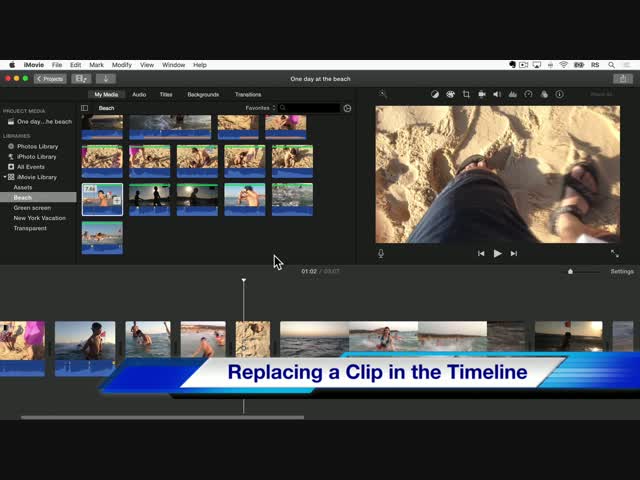Open the View menu

click(x=147, y=65)
